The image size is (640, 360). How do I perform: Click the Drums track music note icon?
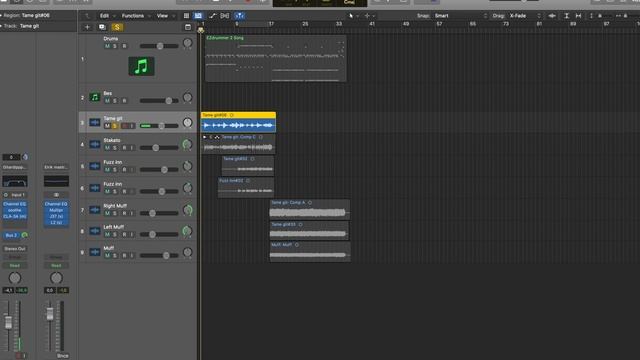click(x=141, y=66)
